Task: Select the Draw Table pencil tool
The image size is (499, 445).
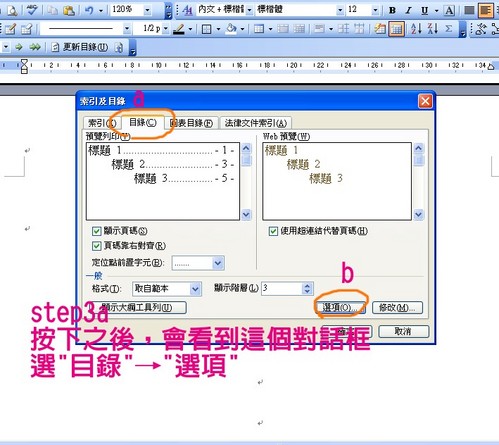Action: point(11,29)
